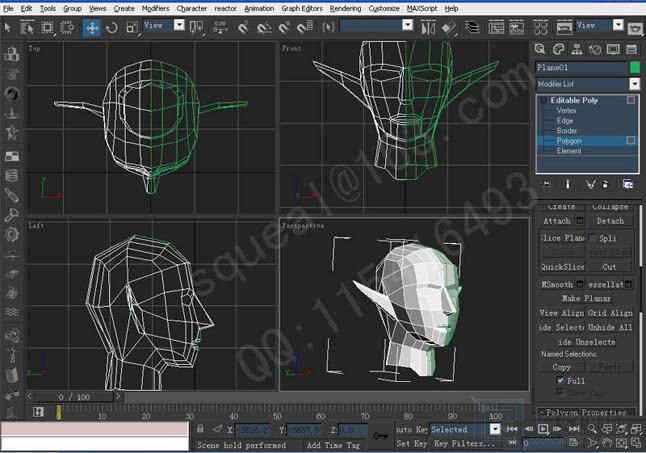Open the Curve Editor toolbar icon

pos(496,28)
